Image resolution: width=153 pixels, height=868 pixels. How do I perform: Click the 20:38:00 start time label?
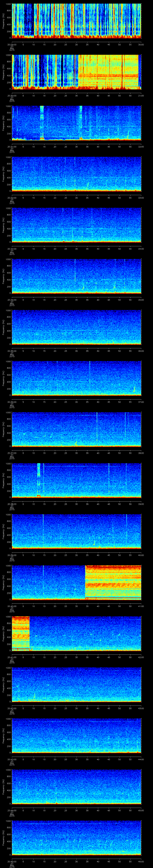click(12, 504)
